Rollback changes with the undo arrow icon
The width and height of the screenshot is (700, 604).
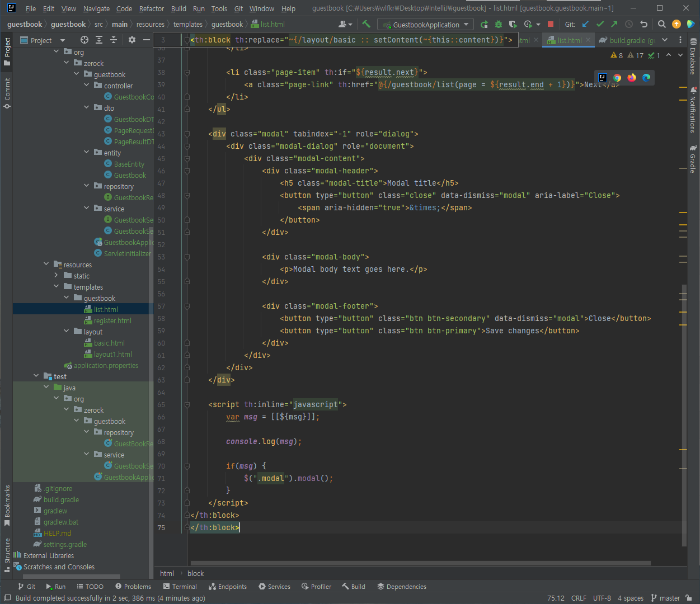(x=643, y=24)
